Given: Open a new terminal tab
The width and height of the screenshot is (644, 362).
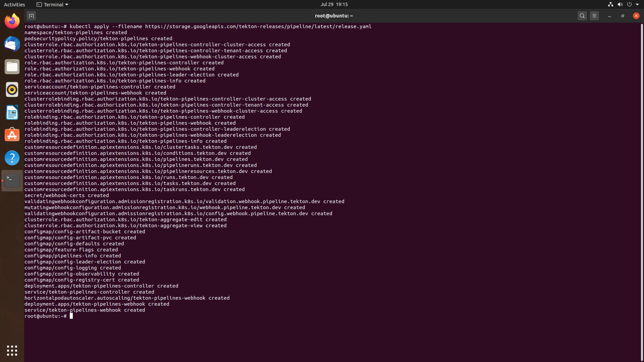Looking at the screenshot, I should tap(31, 16).
